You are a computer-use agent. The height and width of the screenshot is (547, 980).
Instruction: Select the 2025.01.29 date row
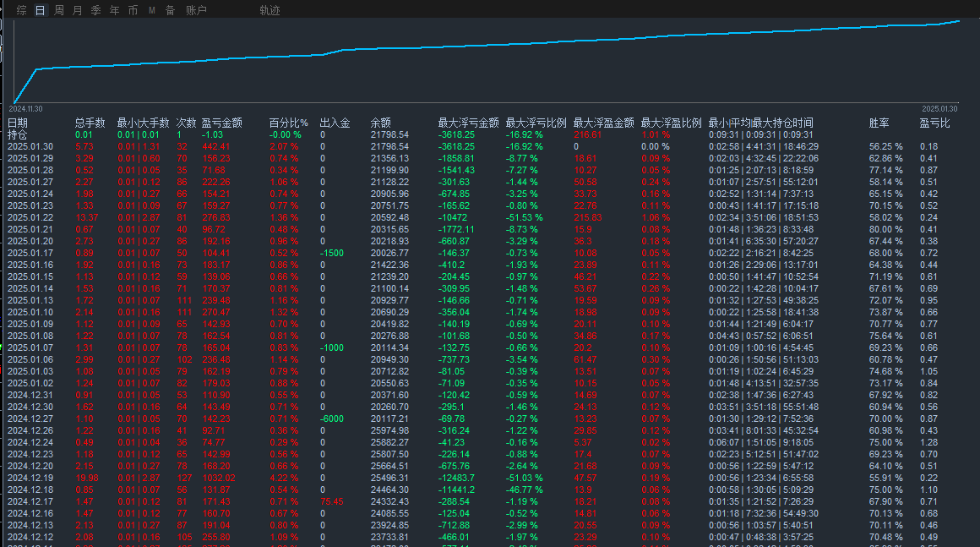coord(30,158)
